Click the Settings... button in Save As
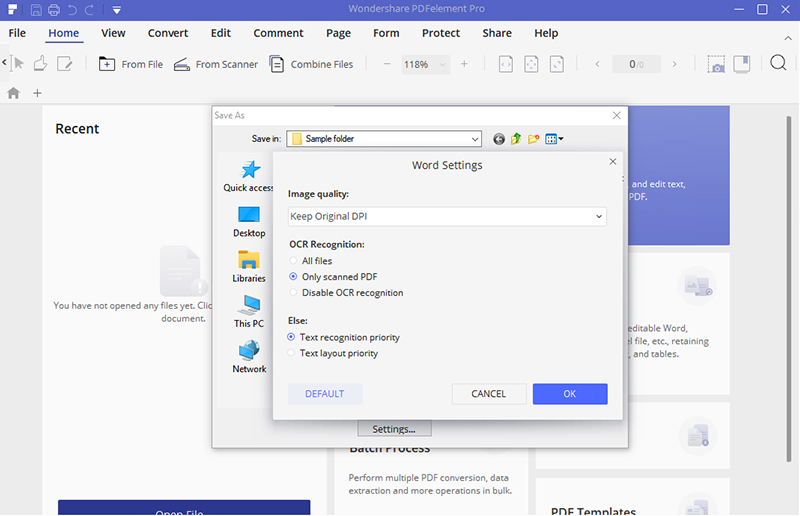Image resolution: width=800 pixels, height=516 pixels. click(x=394, y=429)
